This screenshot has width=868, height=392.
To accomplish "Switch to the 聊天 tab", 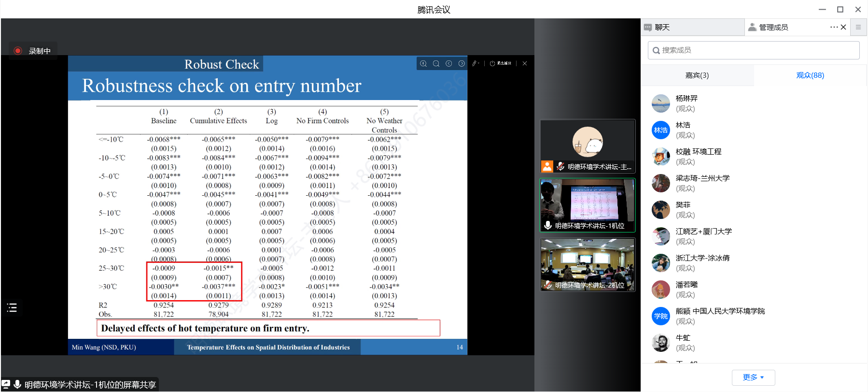I will pyautogui.click(x=662, y=28).
